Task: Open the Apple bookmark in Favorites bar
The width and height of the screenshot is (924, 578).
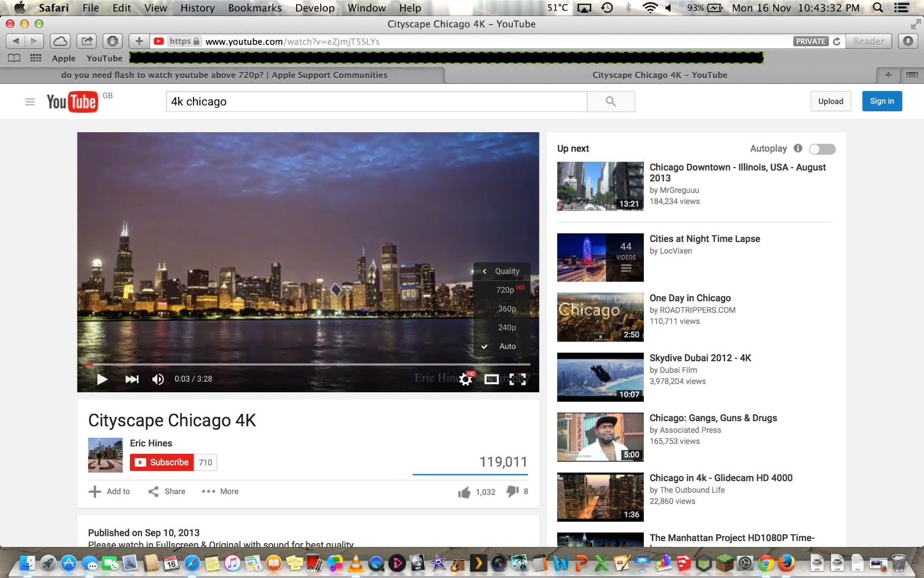Action: (63, 58)
